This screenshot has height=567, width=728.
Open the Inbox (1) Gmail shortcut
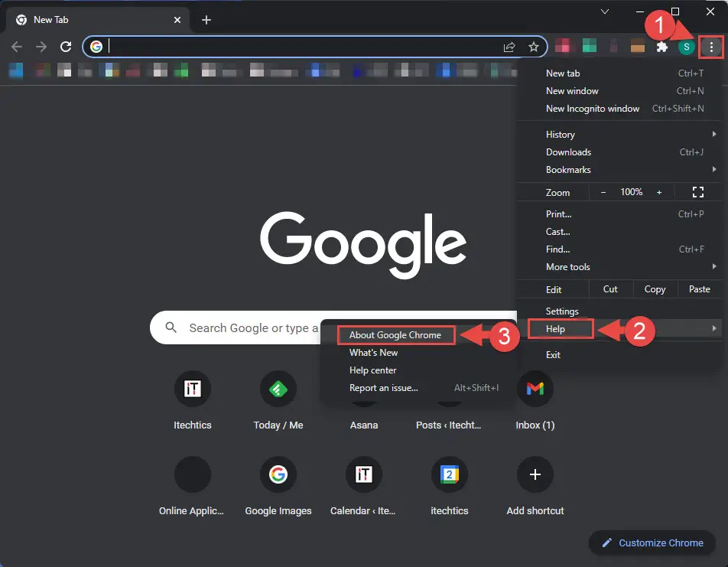tap(535, 399)
